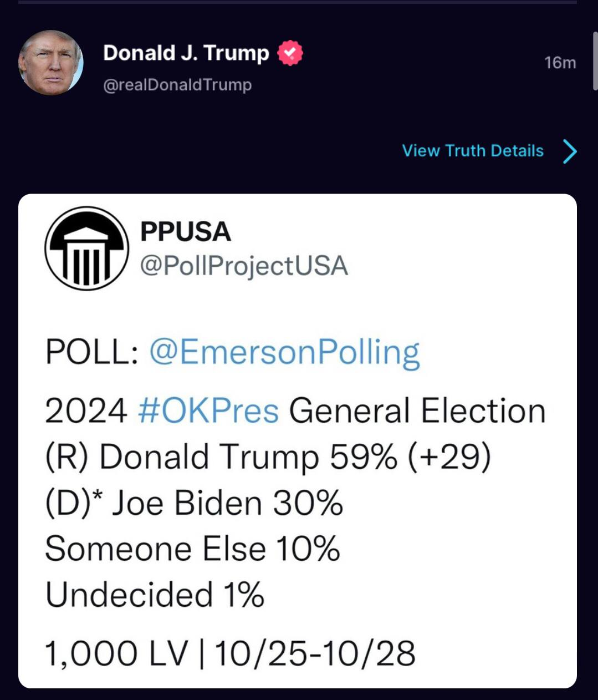
Task: Click the Joe Biden 30% line
Action: tap(194, 503)
